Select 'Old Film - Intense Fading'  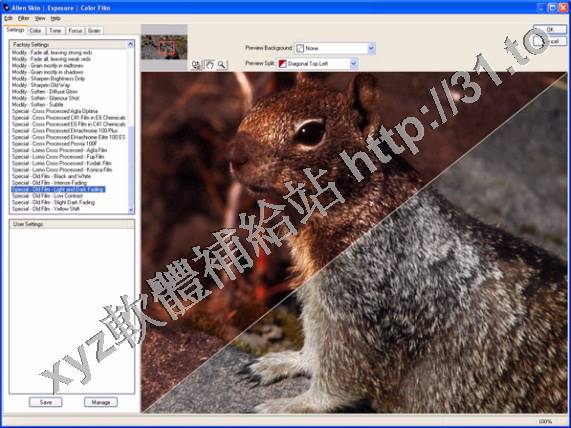pyautogui.click(x=49, y=183)
